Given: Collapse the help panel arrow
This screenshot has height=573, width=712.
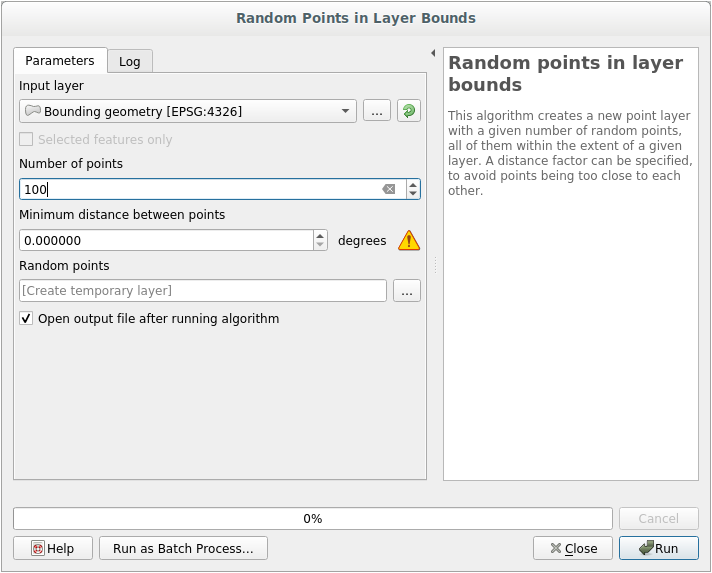Looking at the screenshot, I should pos(433,53).
